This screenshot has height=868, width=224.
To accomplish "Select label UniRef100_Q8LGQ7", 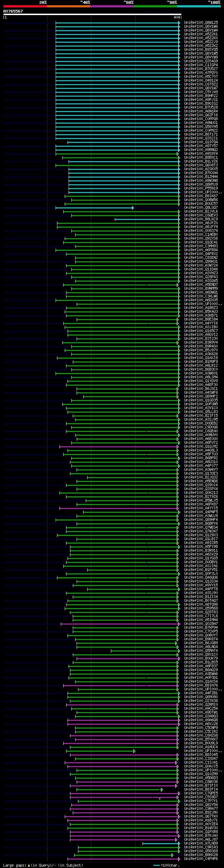I will [x=201, y=207].
